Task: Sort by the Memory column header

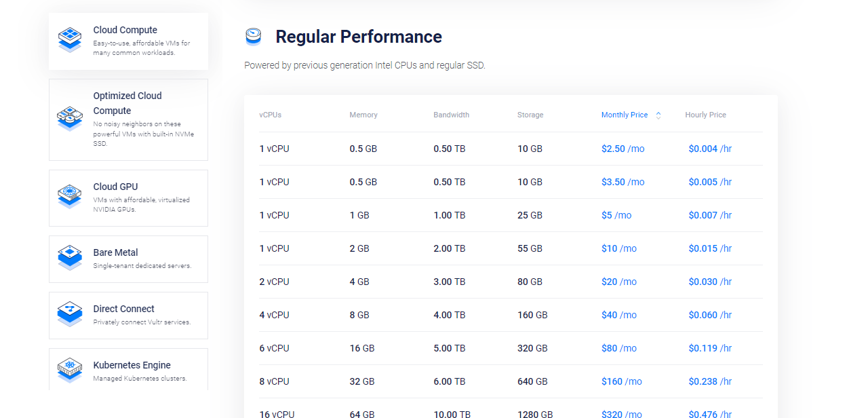Action: (x=363, y=115)
